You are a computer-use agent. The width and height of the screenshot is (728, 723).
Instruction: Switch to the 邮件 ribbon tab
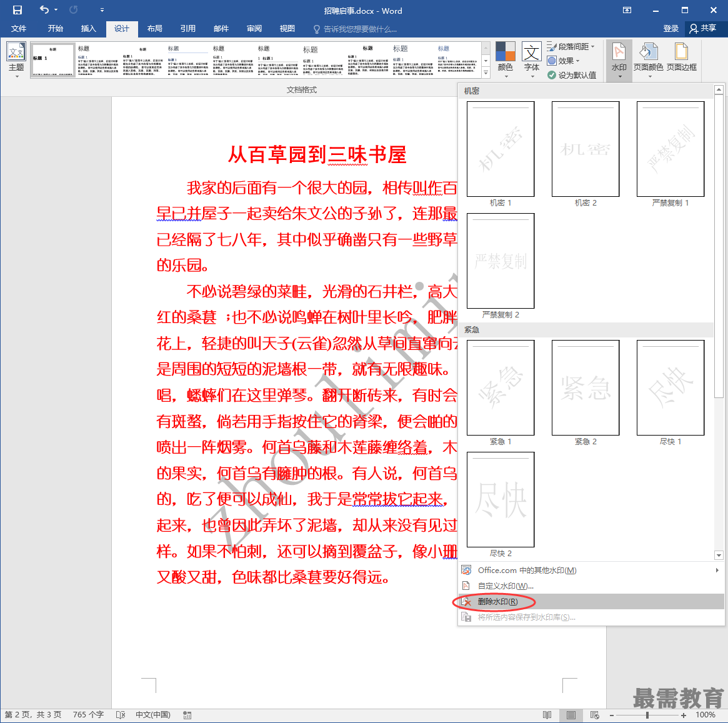click(x=221, y=29)
